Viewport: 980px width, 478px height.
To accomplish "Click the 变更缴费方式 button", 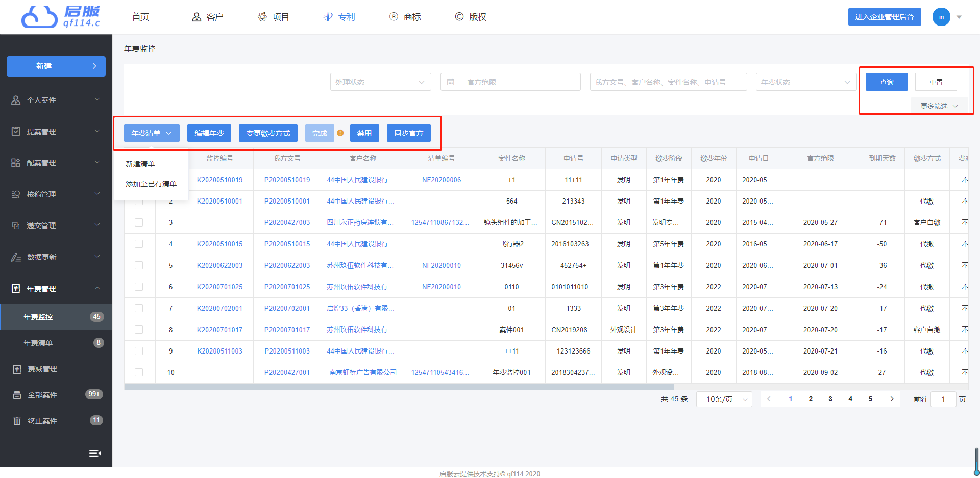I will [268, 133].
